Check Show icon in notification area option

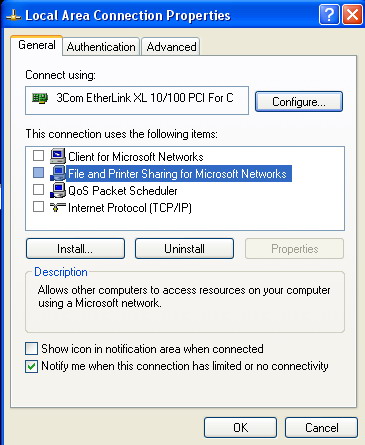click(x=31, y=349)
